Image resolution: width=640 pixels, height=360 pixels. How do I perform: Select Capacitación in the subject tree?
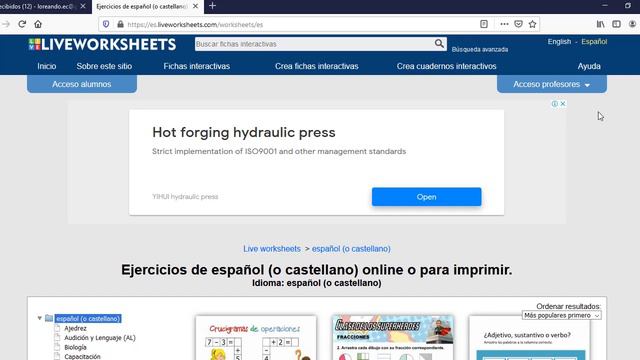tap(82, 356)
